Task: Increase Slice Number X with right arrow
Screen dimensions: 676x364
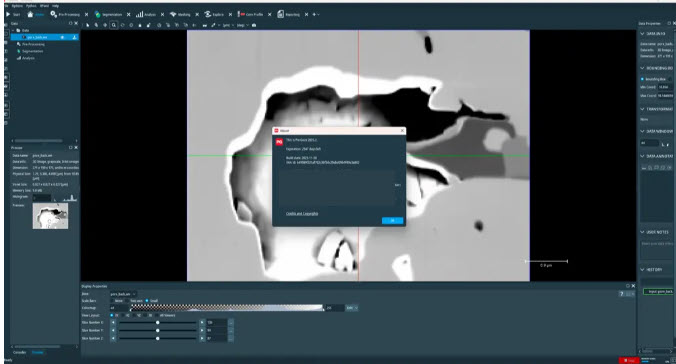Action: tap(202, 322)
